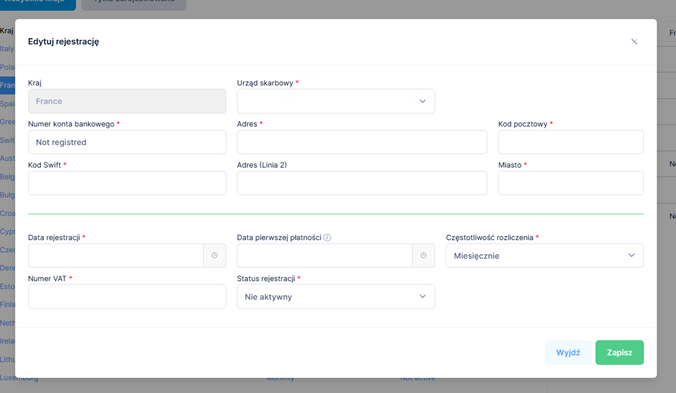Image resolution: width=676 pixels, height=393 pixels.
Task: Focus the Numer konta bankowego field
Action: pos(127,142)
